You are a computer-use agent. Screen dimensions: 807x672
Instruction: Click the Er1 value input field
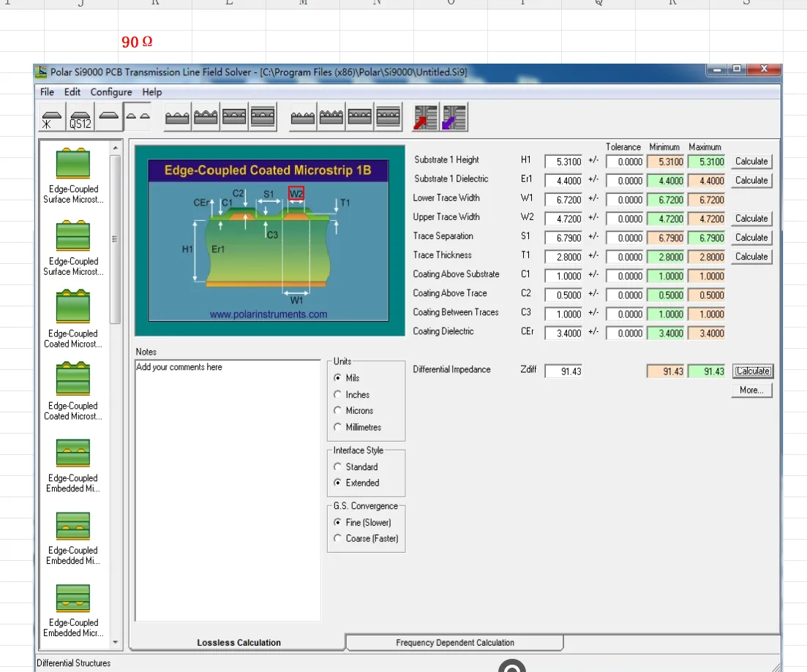563,181
